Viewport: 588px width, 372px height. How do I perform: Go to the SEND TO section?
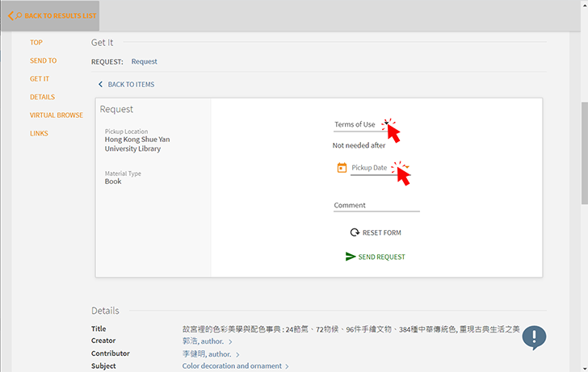(x=43, y=61)
